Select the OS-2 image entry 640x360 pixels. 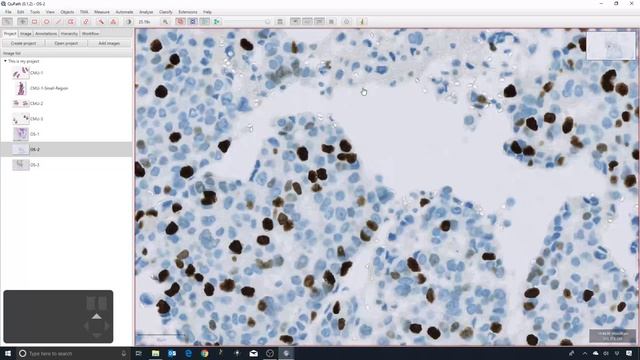point(66,149)
